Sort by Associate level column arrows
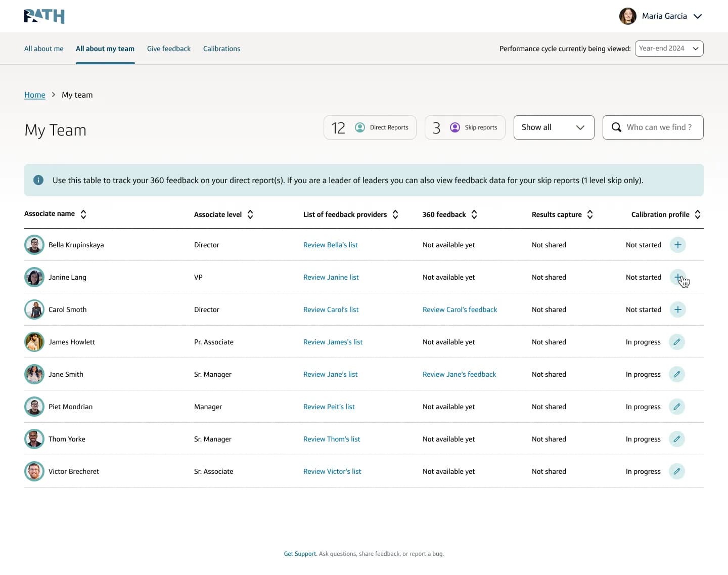The image size is (728, 575). pos(250,214)
